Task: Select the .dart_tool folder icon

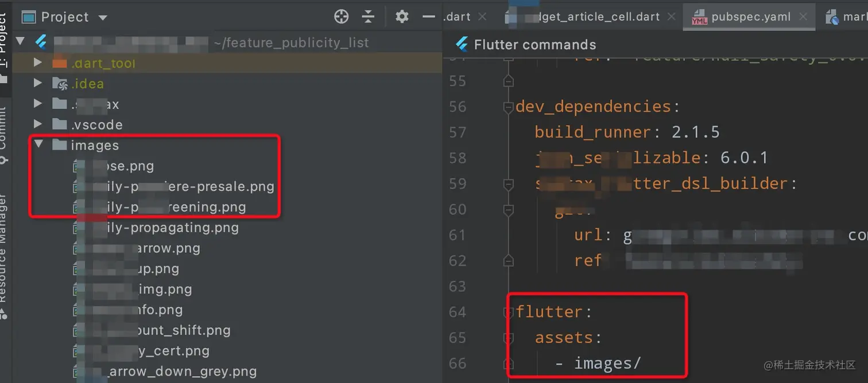Action: pyautogui.click(x=60, y=62)
